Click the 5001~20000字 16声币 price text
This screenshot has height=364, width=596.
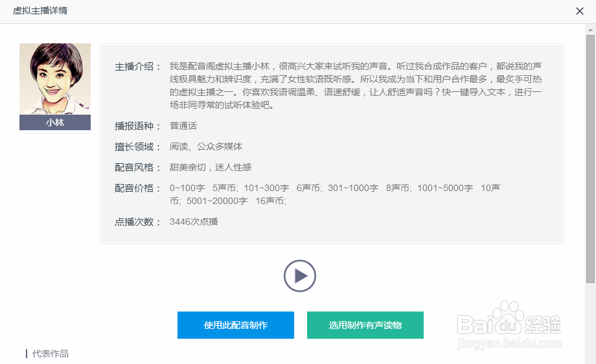(236, 201)
